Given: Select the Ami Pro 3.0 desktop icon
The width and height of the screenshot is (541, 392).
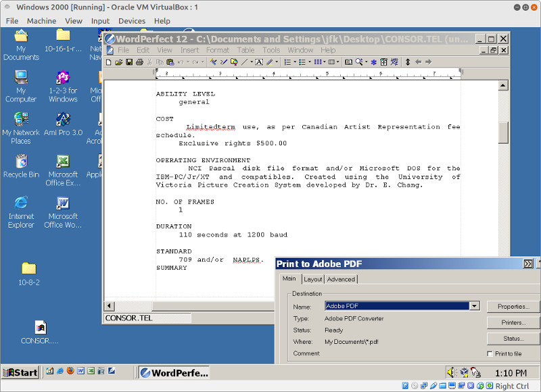Looking at the screenshot, I should (x=63, y=124).
